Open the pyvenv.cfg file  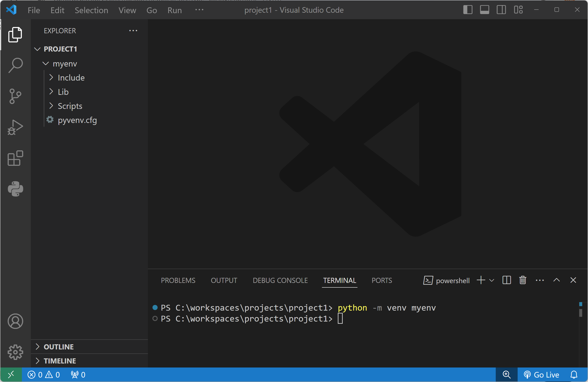coord(77,120)
